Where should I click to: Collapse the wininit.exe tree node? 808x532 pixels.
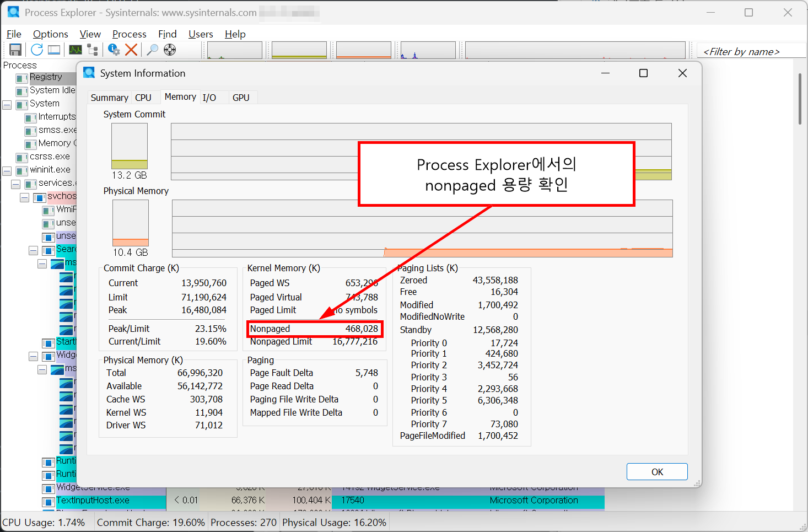7,170
